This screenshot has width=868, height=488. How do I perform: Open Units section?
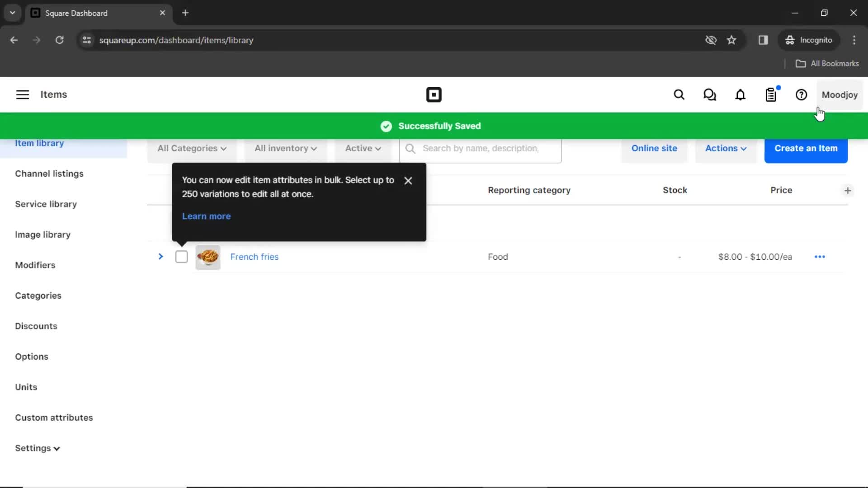click(26, 387)
